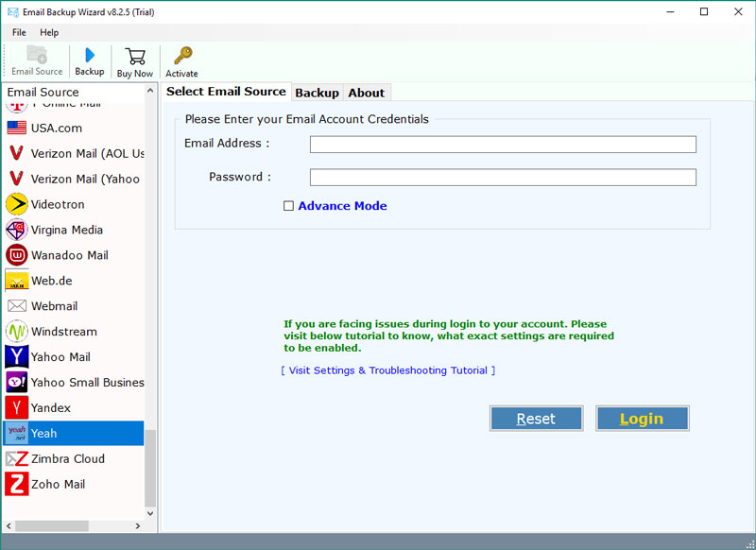Viewport: 756px width, 550px height.
Task: Click the Backup toolbar icon
Action: point(90,60)
